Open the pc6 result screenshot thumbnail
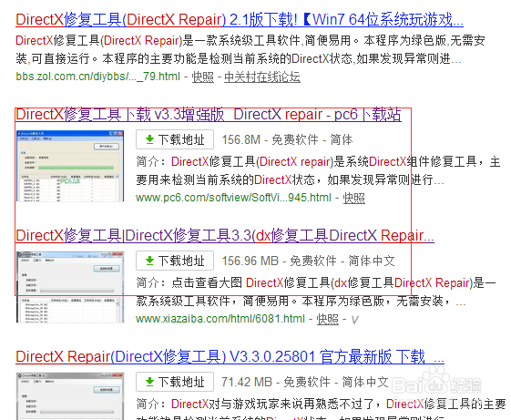This screenshot has width=511, height=420. click(x=70, y=166)
